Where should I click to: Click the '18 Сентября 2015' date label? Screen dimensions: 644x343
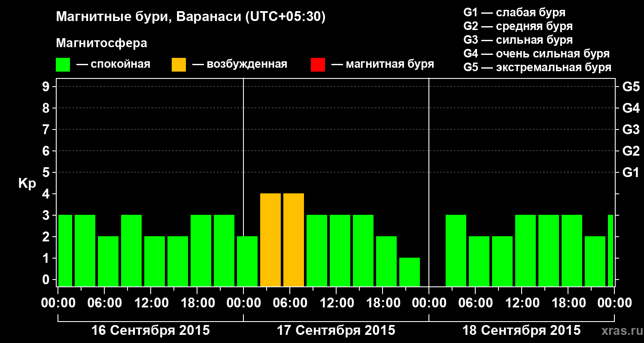point(521,330)
